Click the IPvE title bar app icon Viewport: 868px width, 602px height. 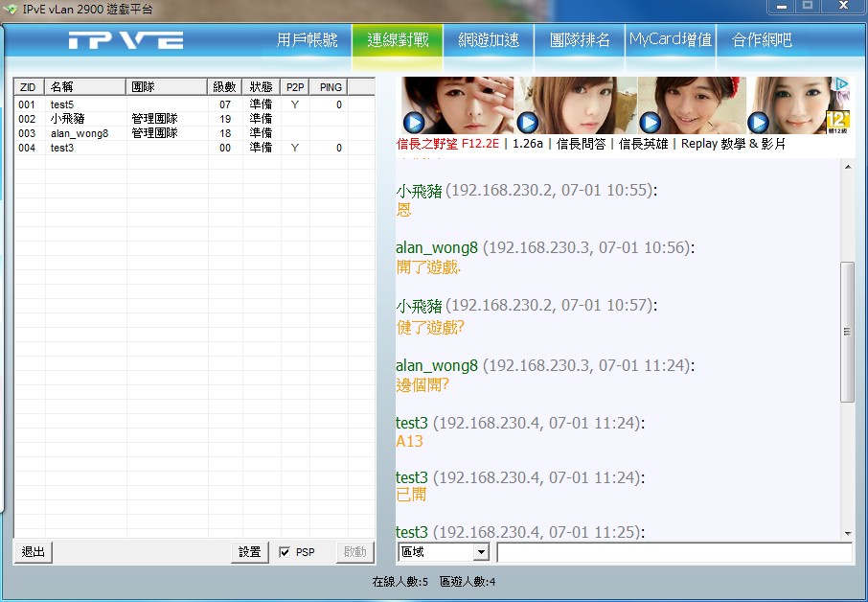[10, 10]
